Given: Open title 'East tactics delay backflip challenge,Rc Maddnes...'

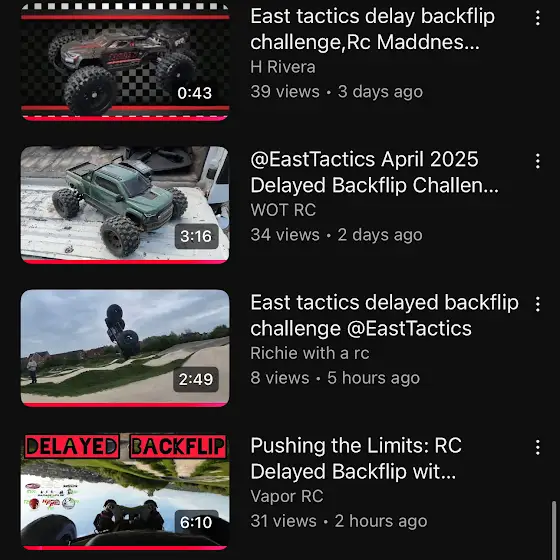Looking at the screenshot, I should point(372,29).
